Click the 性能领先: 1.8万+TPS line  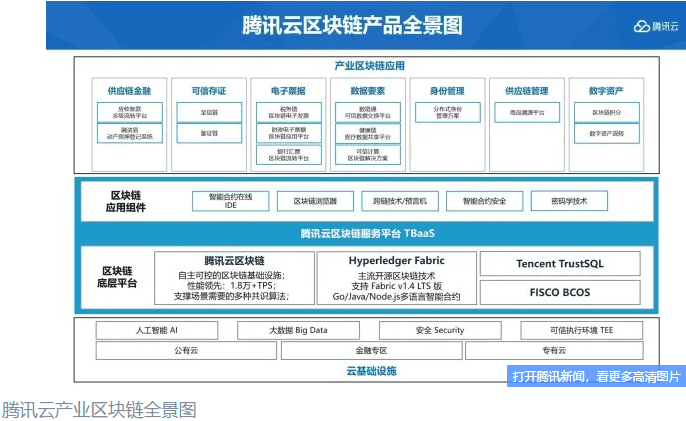point(231,286)
